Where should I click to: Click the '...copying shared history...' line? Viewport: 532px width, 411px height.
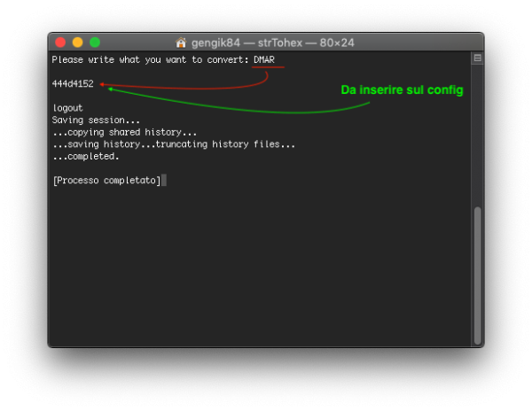pos(124,132)
